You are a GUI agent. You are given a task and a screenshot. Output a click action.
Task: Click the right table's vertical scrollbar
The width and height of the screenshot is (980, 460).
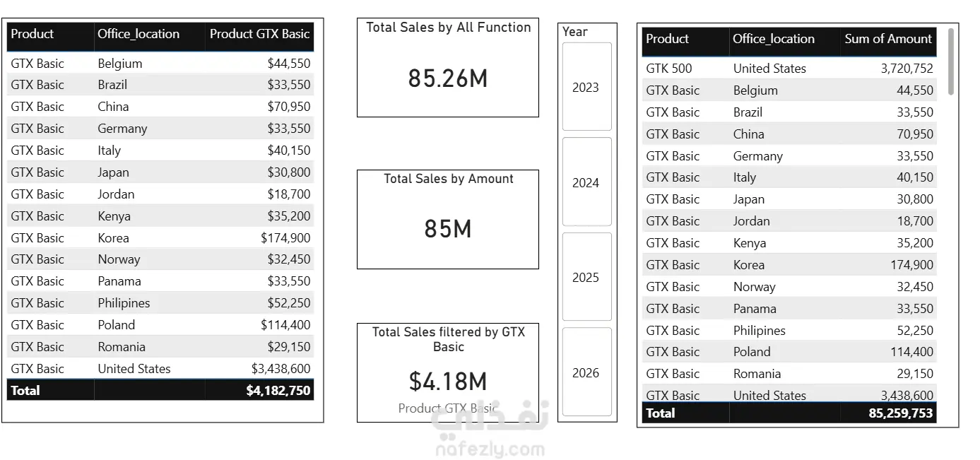coord(951,61)
